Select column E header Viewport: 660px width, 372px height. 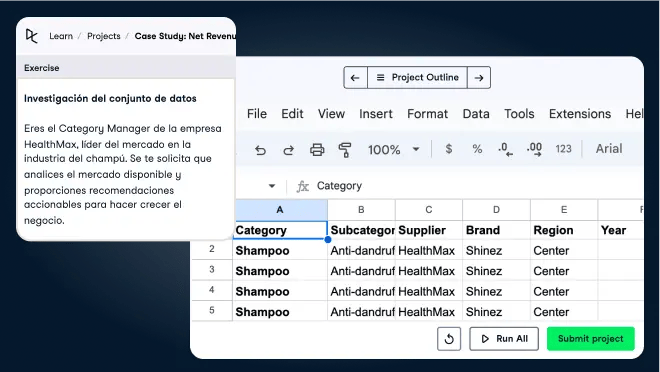point(564,210)
